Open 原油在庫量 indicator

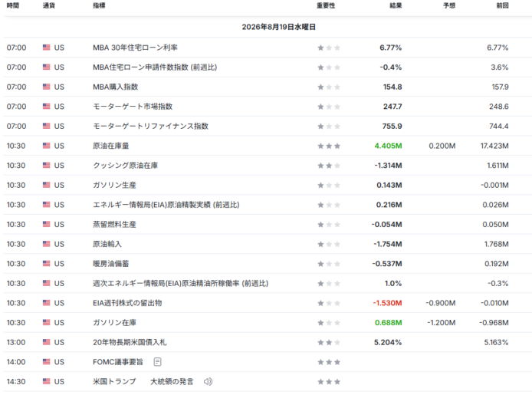(111, 146)
